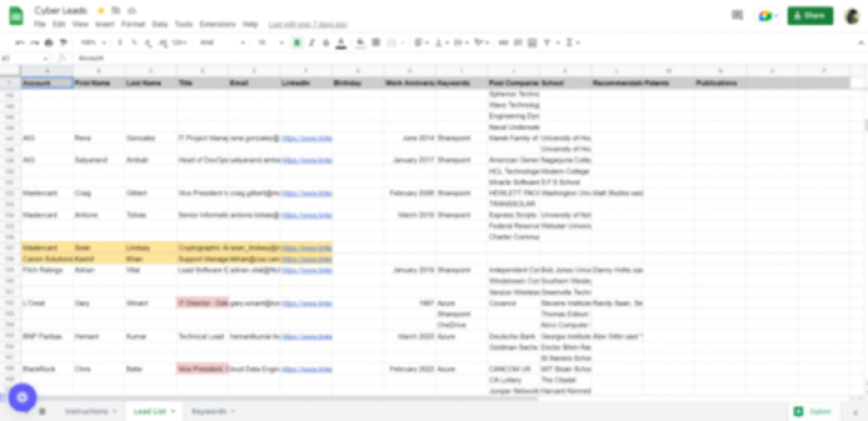Open the File menu
This screenshot has height=421, width=868.
coord(40,24)
